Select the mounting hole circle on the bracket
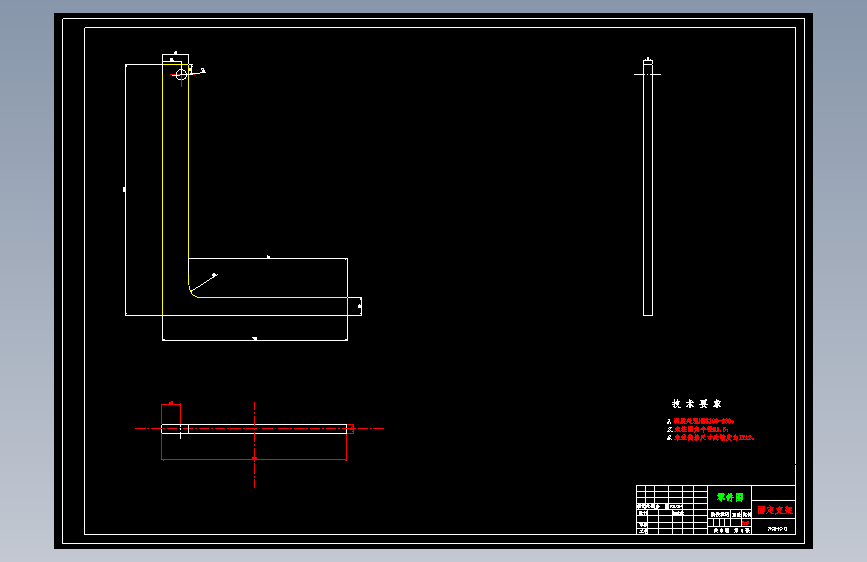This screenshot has width=867, height=562. pyautogui.click(x=181, y=75)
